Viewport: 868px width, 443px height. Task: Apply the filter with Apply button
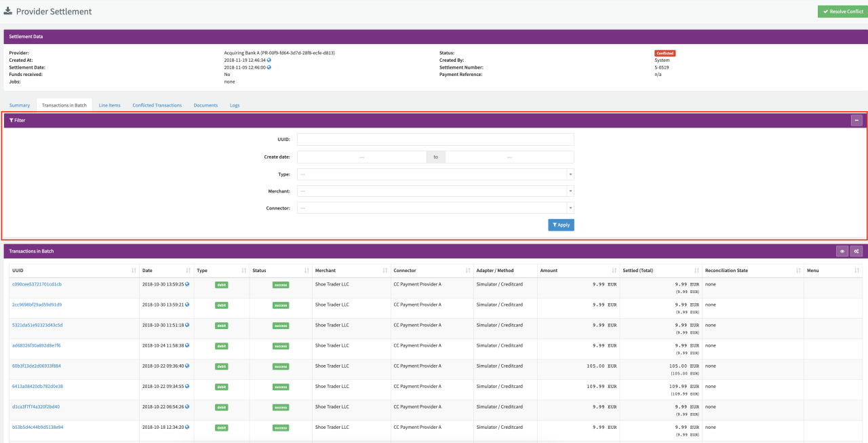[x=561, y=225]
